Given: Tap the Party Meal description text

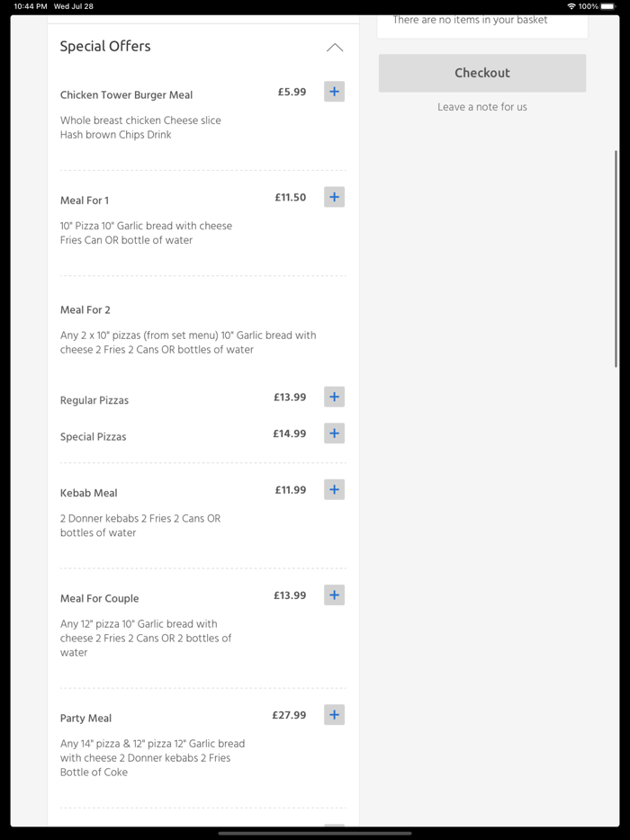Looking at the screenshot, I should click(152, 758).
